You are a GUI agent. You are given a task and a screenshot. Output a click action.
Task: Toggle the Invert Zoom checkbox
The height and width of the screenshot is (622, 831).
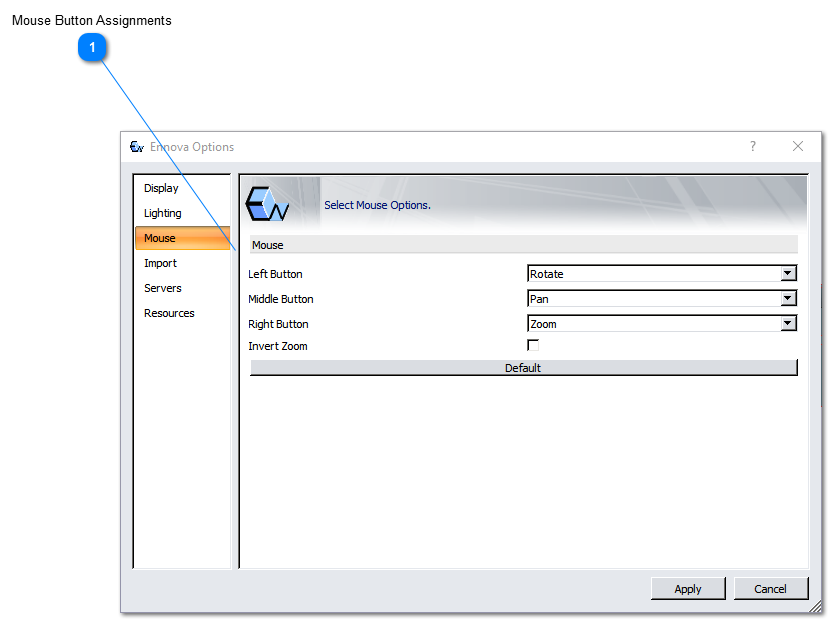pyautogui.click(x=533, y=345)
